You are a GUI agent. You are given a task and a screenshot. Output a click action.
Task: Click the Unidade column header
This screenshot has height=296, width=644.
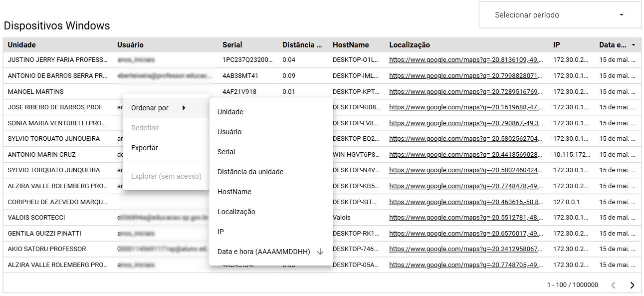click(x=21, y=45)
